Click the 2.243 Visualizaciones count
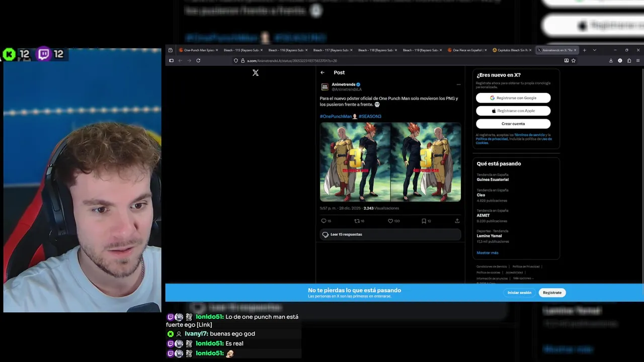 [x=381, y=208]
